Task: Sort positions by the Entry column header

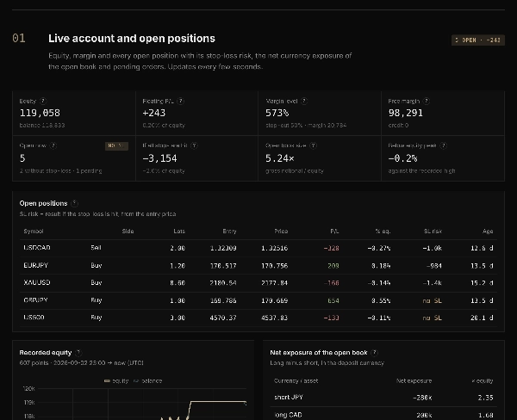Action: coord(229,232)
